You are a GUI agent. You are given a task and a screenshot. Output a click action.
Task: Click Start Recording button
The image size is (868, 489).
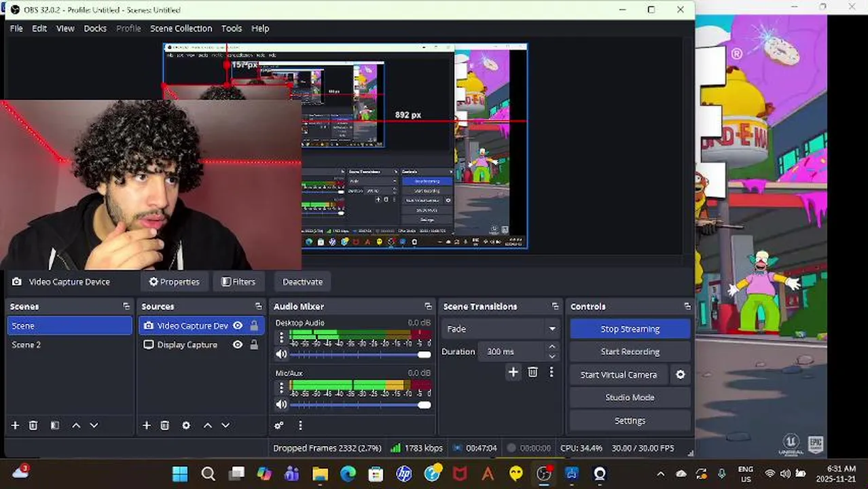630,352
